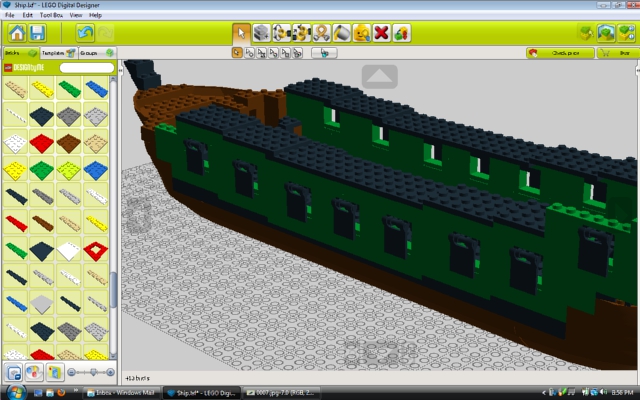This screenshot has width=640, height=400.
Task: Focus the brick search field
Action: click(87, 68)
